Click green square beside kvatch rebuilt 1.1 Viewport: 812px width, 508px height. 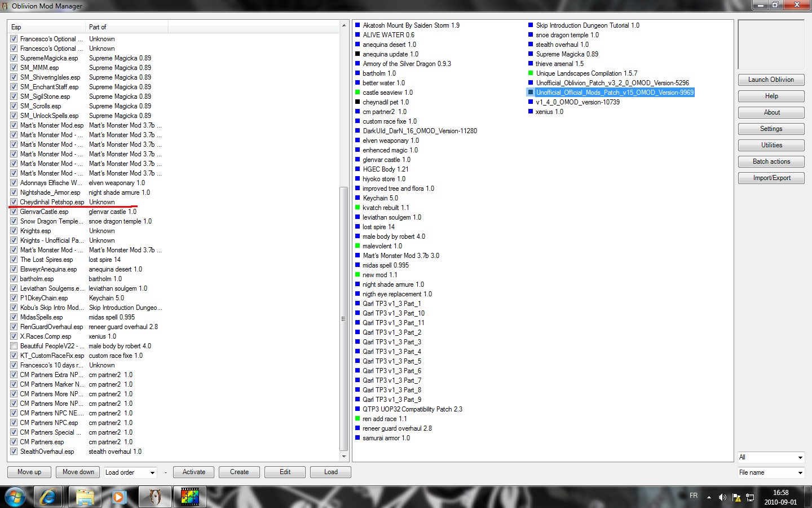[358, 208]
